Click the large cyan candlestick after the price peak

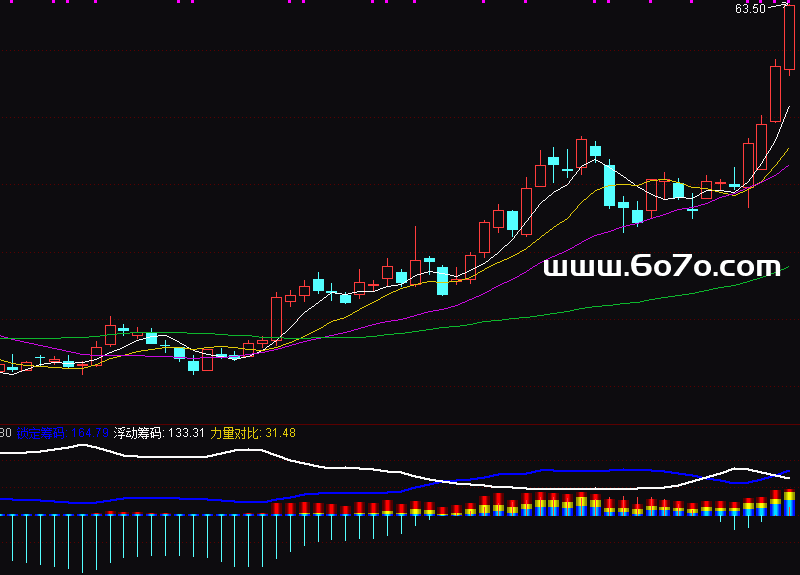[x=609, y=185]
